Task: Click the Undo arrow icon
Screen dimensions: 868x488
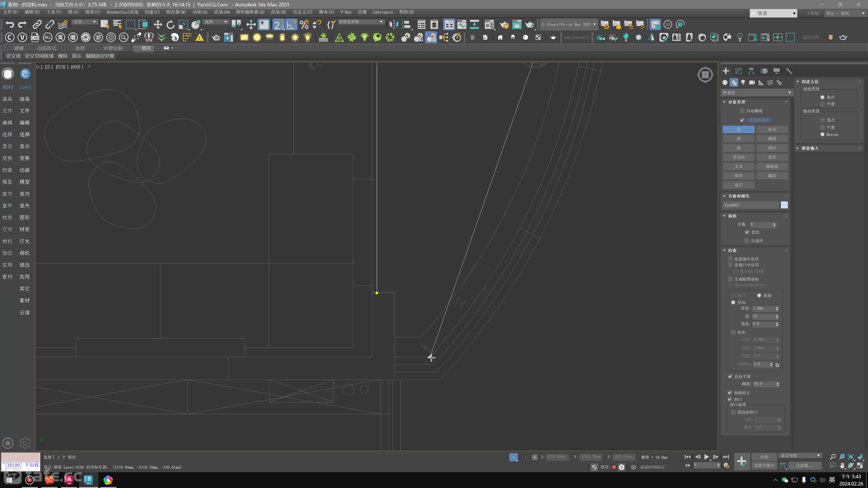Action: point(10,24)
